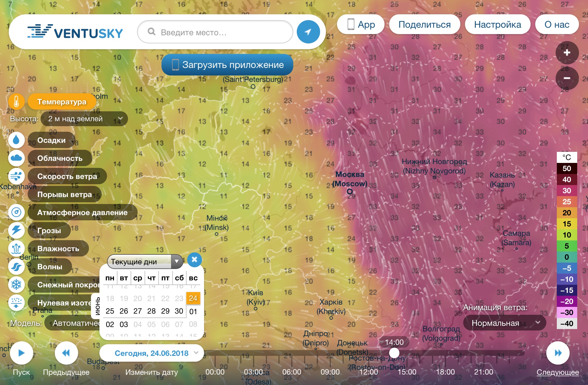
Task: Open the height above ground dropdown
Action: click(x=84, y=119)
